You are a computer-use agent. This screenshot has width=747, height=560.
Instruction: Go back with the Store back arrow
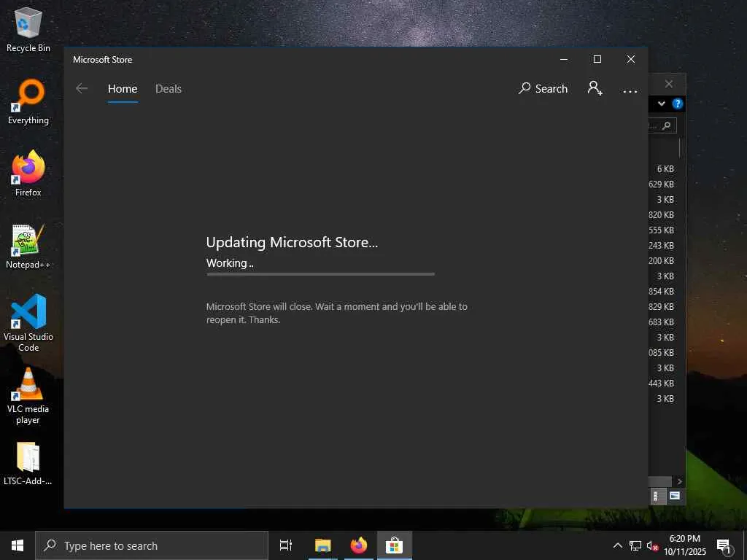82,88
